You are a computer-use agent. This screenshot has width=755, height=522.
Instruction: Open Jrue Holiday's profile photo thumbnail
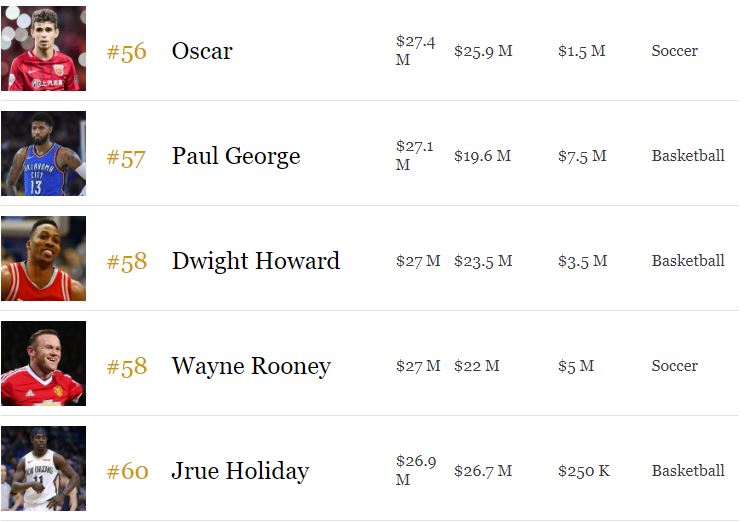click(43, 468)
